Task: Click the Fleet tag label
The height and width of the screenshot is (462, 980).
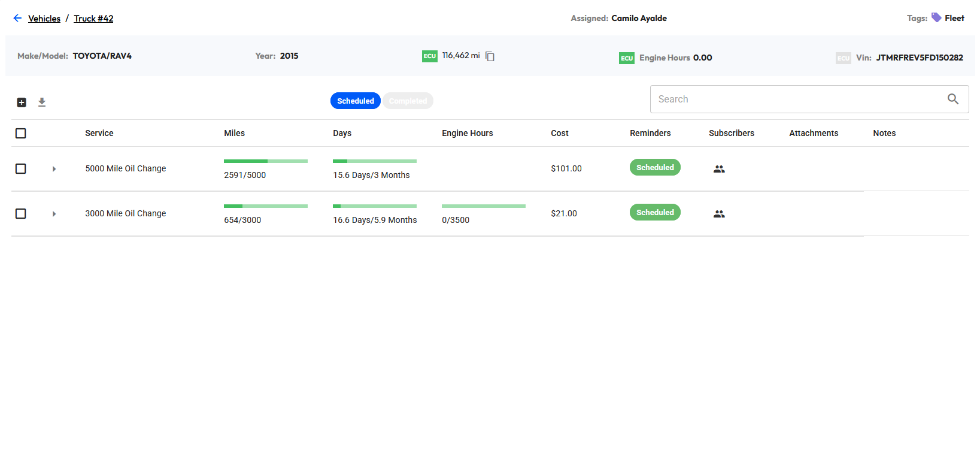Action: pyautogui.click(x=954, y=18)
